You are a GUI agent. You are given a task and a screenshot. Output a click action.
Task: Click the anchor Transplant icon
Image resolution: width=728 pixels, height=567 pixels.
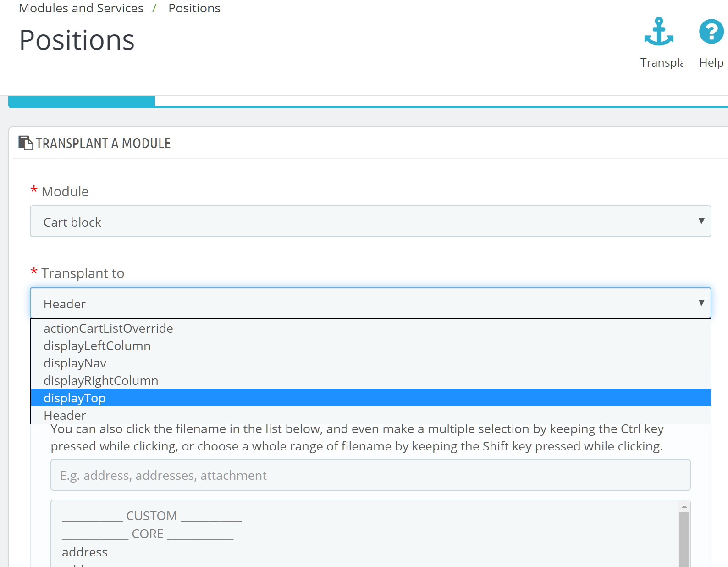[659, 32]
